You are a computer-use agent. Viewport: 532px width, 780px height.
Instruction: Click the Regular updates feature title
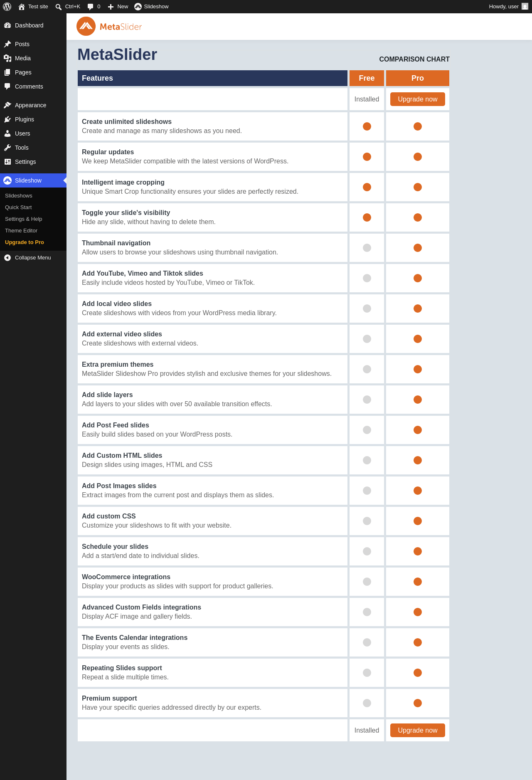click(x=108, y=152)
